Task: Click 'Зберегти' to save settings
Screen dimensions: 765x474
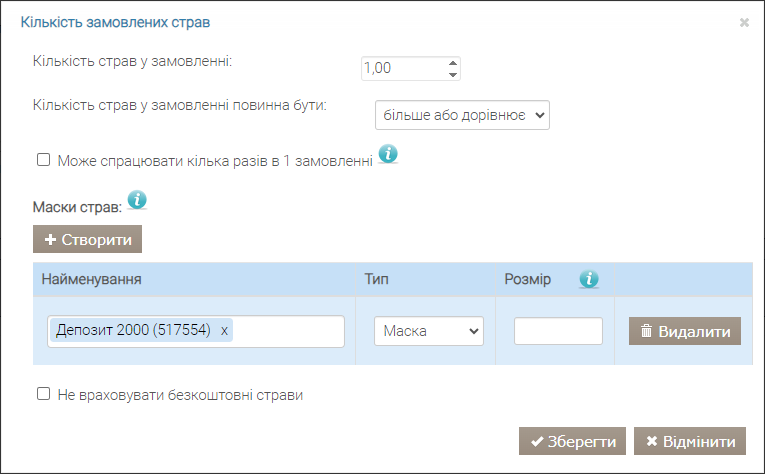Action: pos(572,441)
